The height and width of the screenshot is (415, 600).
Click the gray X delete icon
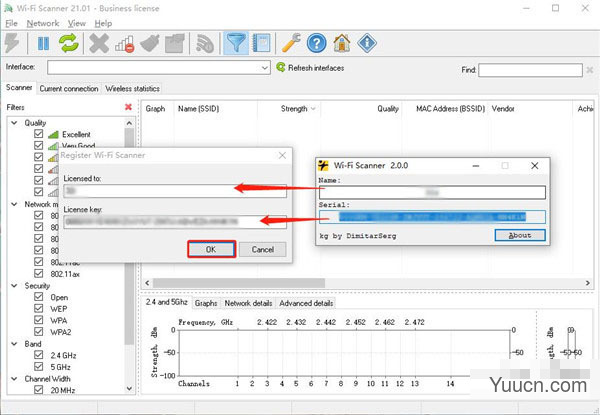(x=99, y=43)
